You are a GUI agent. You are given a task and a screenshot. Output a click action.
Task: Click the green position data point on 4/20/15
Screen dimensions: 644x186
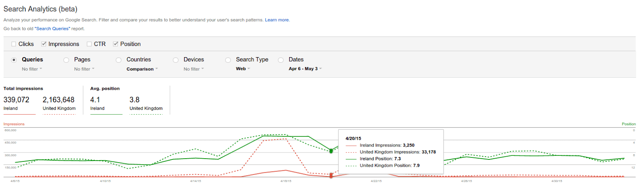331,151
